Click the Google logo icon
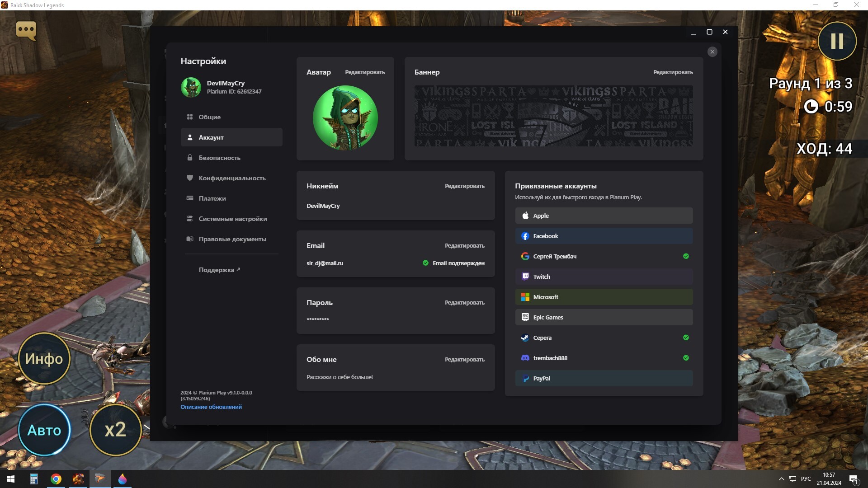Screen dimensions: 868x488 [525, 256]
